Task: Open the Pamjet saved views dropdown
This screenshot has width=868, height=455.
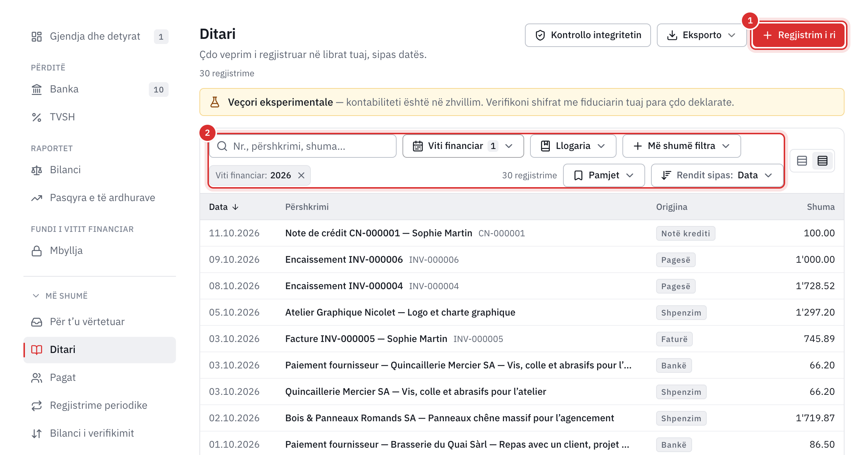Action: [x=604, y=175]
